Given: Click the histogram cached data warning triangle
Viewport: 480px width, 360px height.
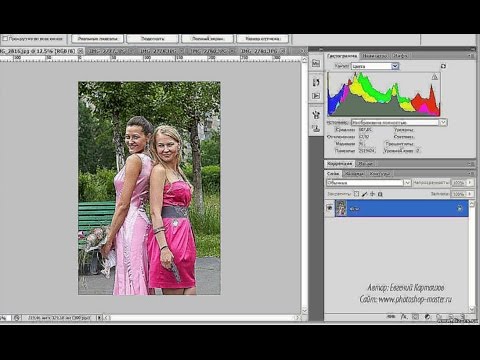Looking at the screenshot, I should tap(435, 77).
